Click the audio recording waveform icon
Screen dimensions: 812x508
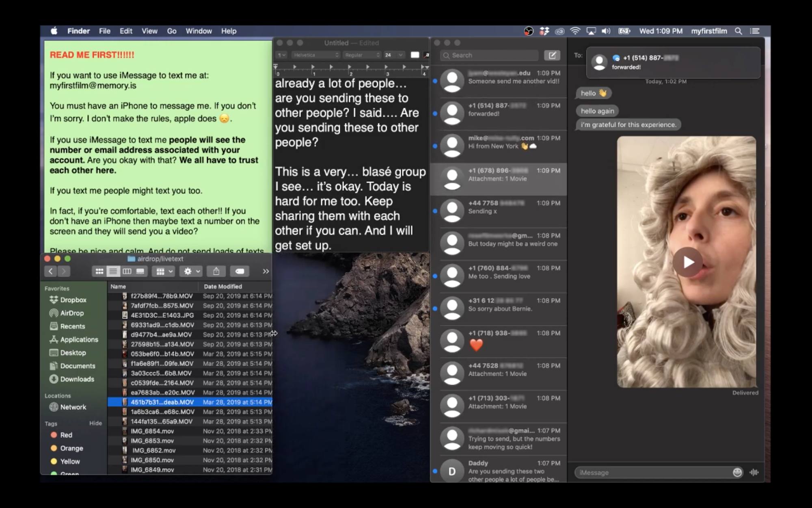click(754, 472)
